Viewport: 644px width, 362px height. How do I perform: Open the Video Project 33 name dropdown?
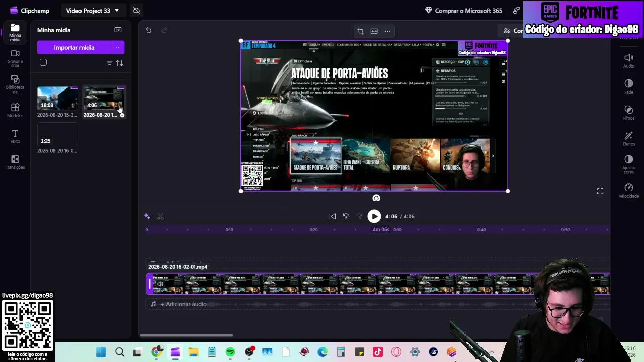click(x=93, y=11)
